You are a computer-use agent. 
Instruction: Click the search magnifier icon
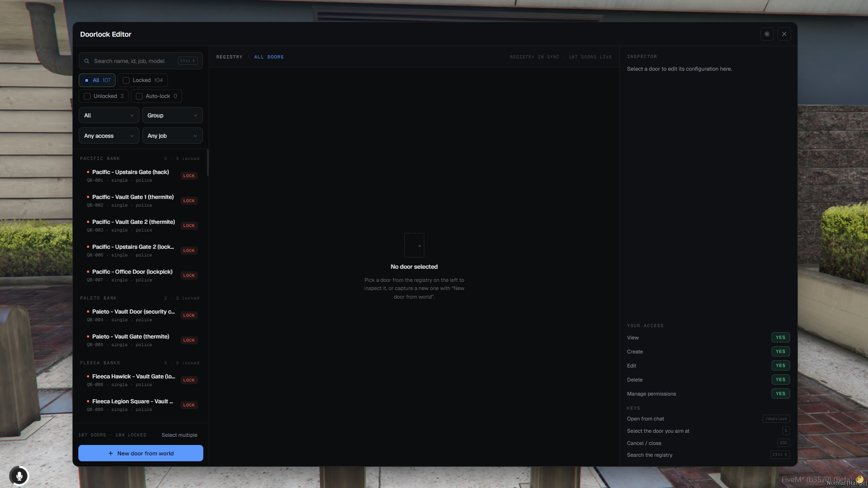click(86, 61)
